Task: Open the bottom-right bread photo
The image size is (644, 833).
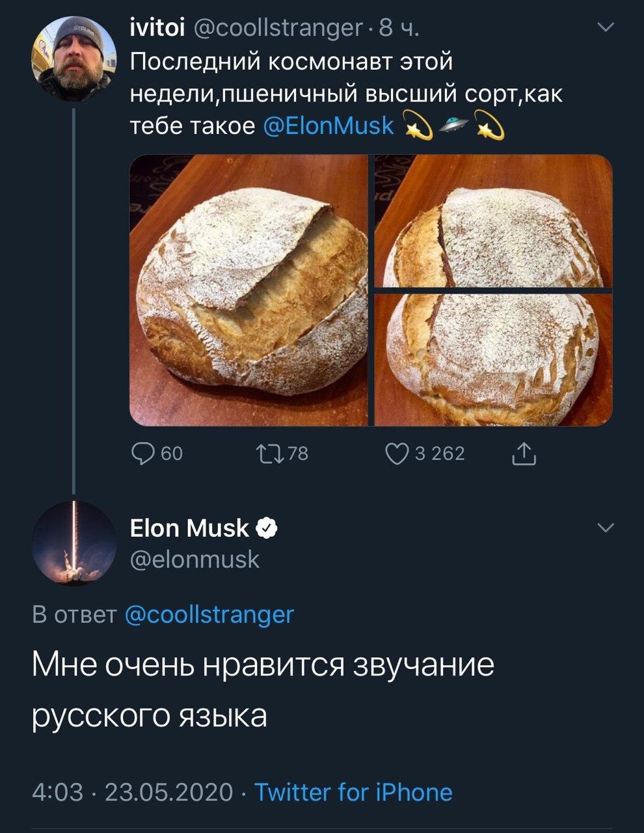Action: (494, 360)
